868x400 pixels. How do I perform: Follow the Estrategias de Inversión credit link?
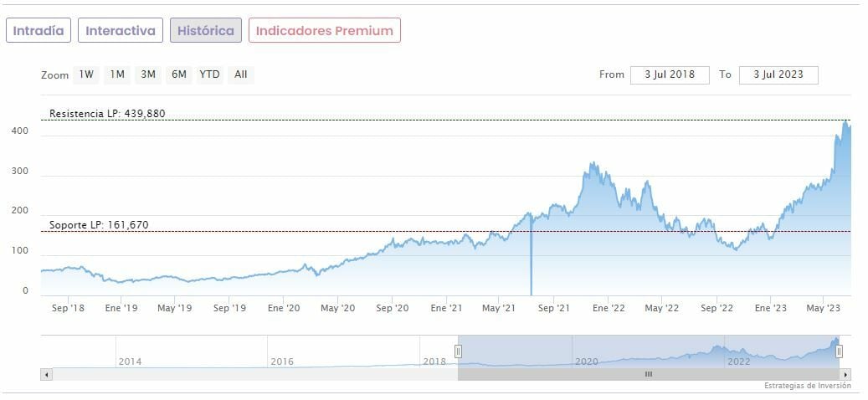point(807,386)
